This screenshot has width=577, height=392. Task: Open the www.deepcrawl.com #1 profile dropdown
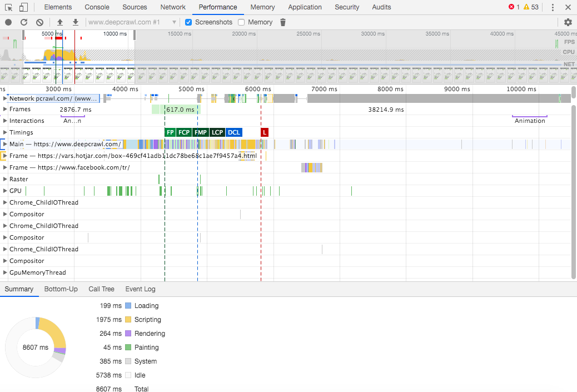click(x=174, y=22)
